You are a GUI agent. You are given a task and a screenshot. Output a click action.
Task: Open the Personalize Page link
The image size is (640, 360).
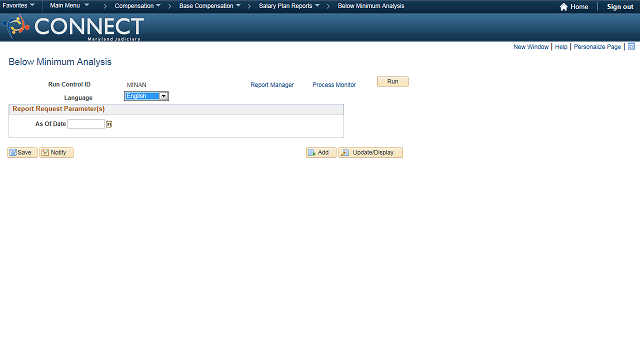[x=597, y=47]
